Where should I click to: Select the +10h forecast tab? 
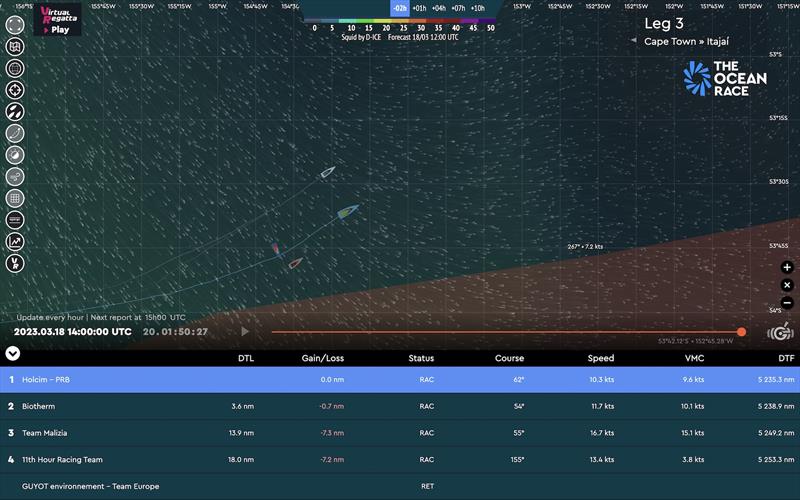(478, 8)
